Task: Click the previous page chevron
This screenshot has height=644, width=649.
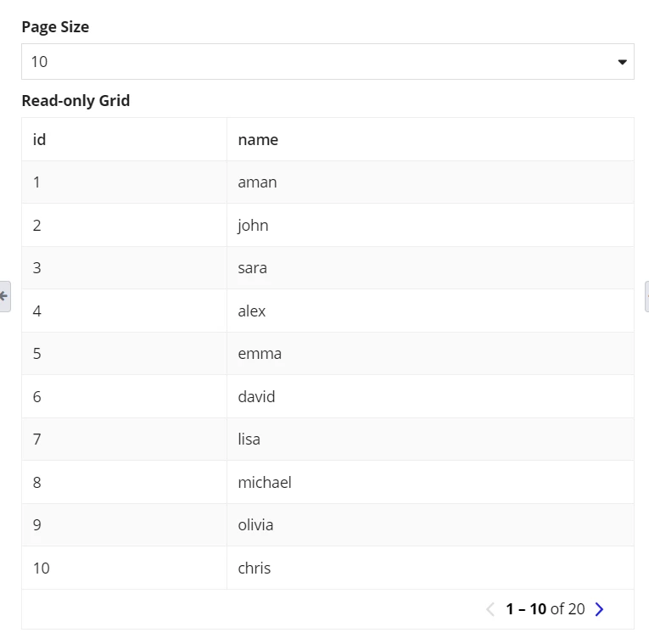Action: click(490, 609)
